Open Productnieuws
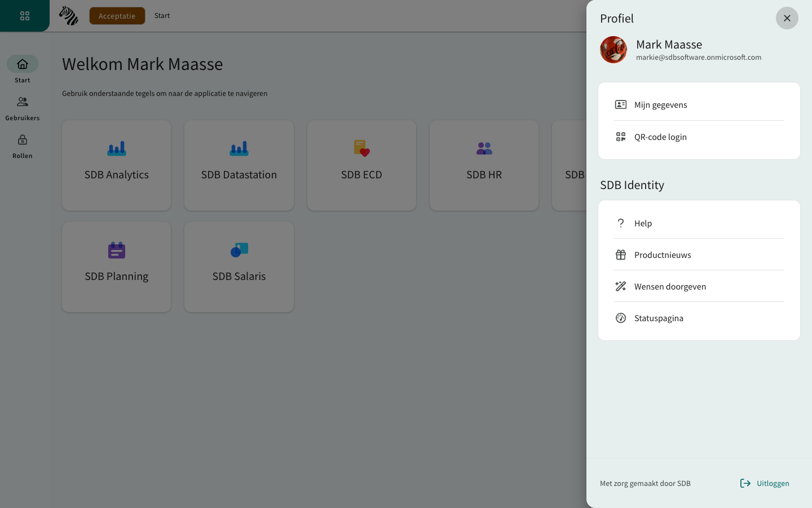812x508 pixels. coord(699,255)
